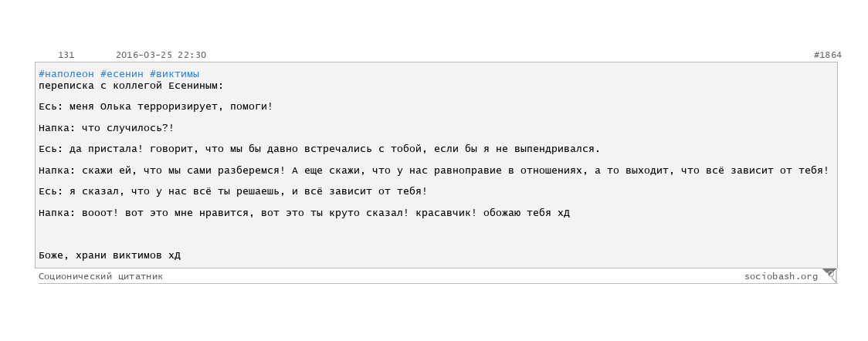Click the 'Соционический цитатник' footer label

[x=100, y=276]
